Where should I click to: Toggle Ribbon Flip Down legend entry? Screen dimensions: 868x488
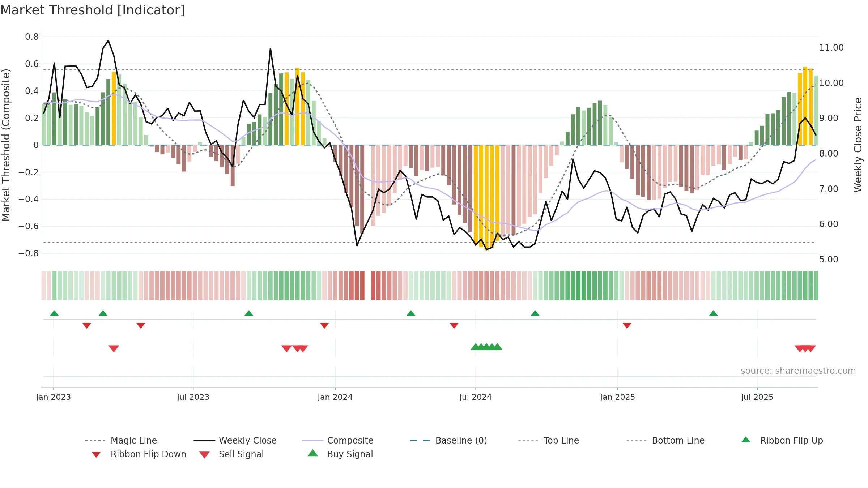point(139,454)
